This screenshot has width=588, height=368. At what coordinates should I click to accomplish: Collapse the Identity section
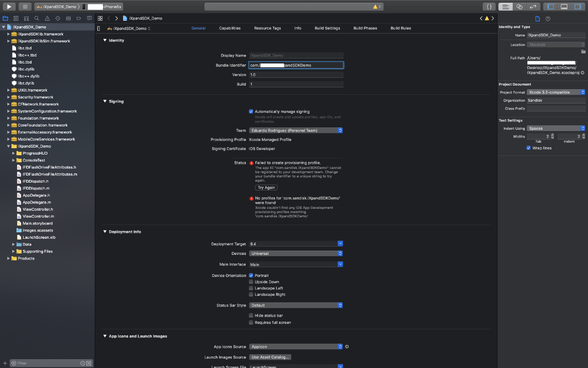[x=105, y=40]
